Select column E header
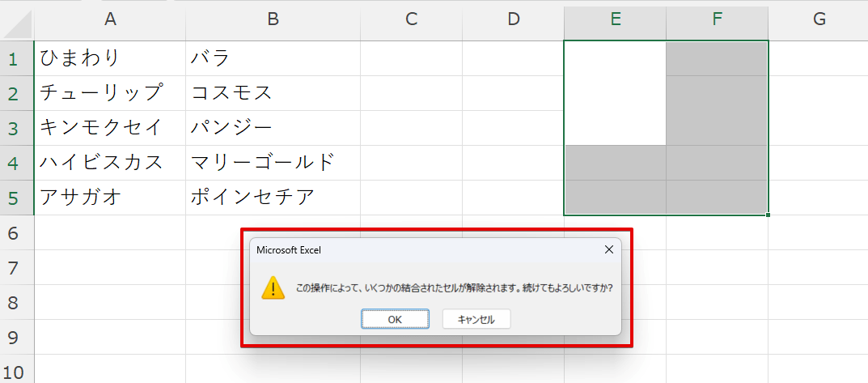This screenshot has height=383, width=868. coord(615,19)
